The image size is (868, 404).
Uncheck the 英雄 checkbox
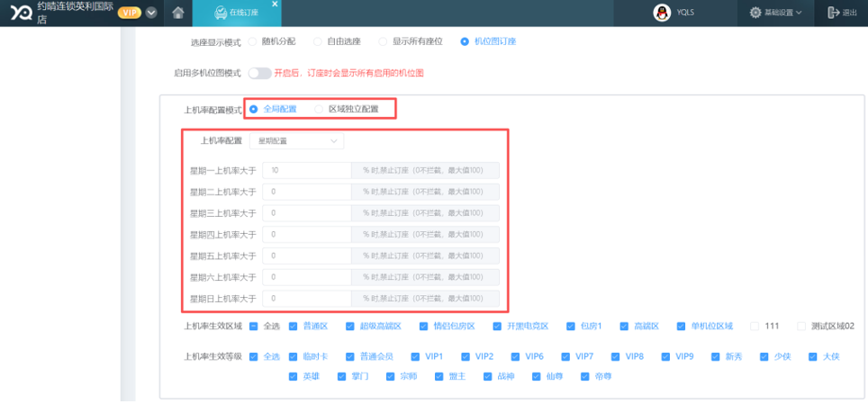(x=294, y=376)
